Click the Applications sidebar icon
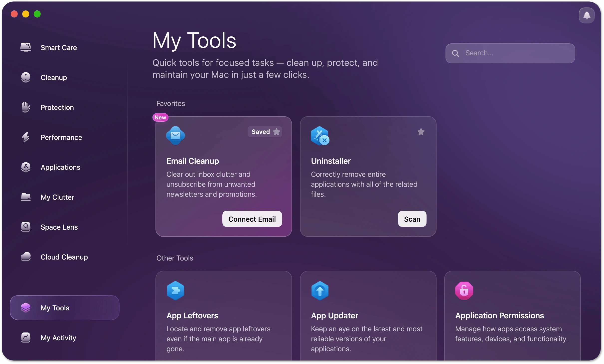The image size is (604, 364). pyautogui.click(x=26, y=167)
